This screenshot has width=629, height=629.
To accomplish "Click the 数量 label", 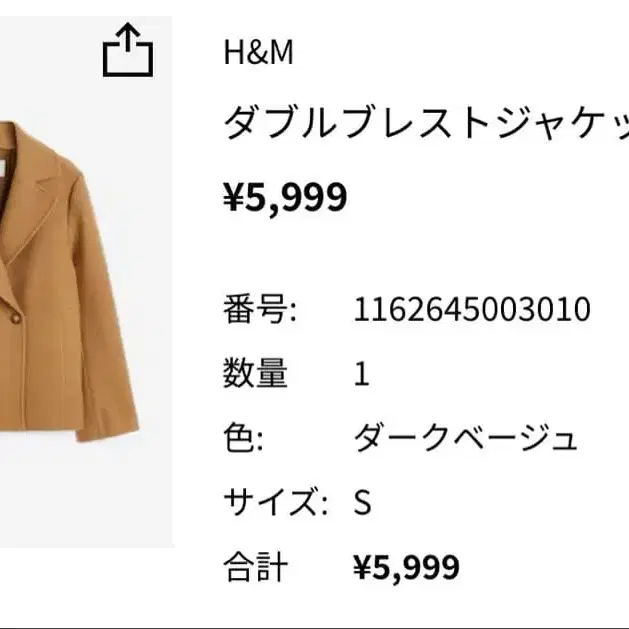I will [x=256, y=373].
